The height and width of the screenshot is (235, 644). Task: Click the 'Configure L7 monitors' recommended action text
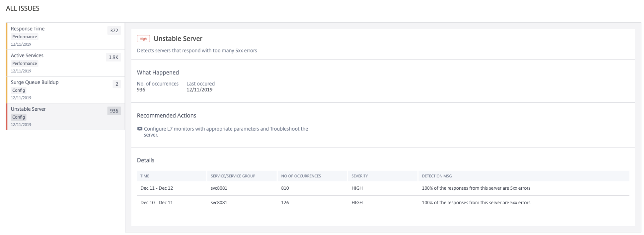tap(226, 132)
